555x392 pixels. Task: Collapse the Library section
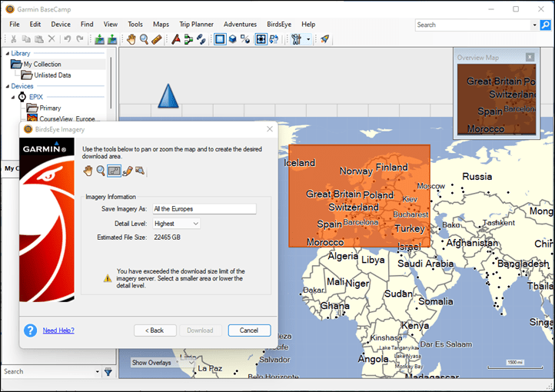tap(8, 54)
